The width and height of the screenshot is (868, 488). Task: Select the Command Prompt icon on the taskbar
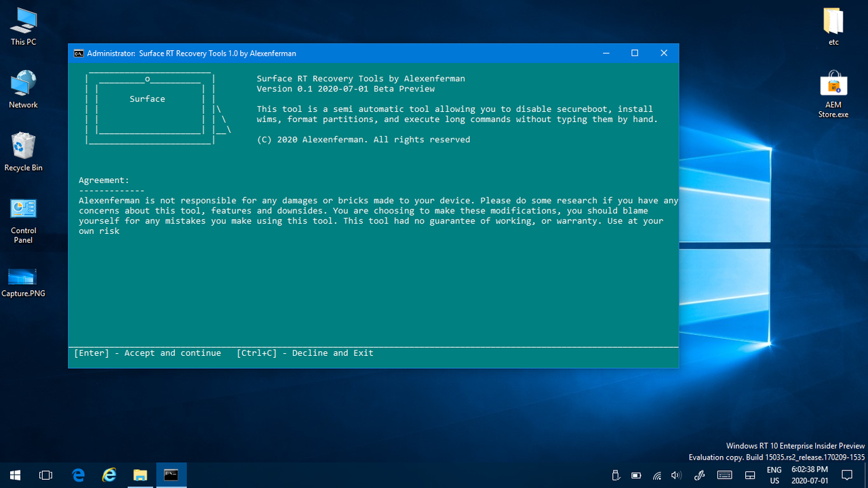tap(171, 475)
